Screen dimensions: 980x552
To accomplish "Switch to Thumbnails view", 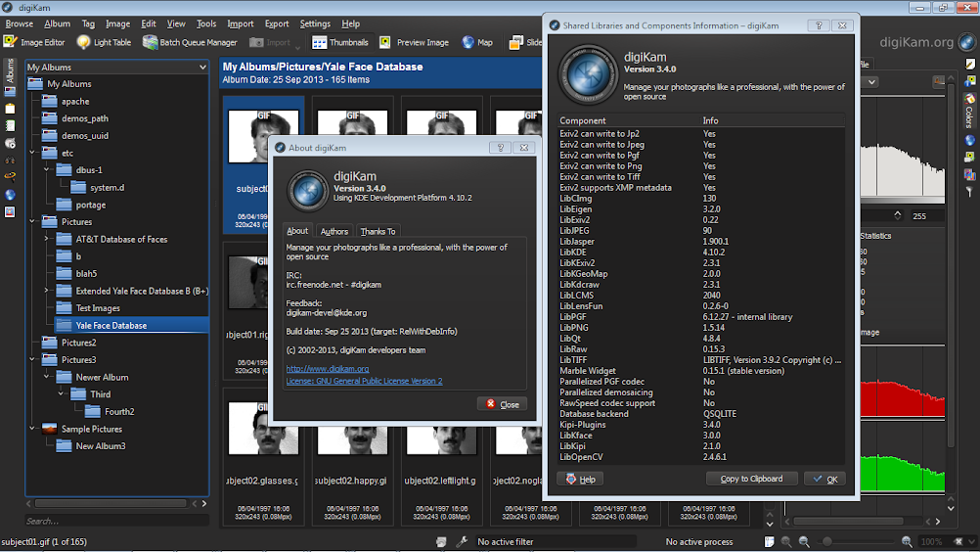I will (340, 42).
